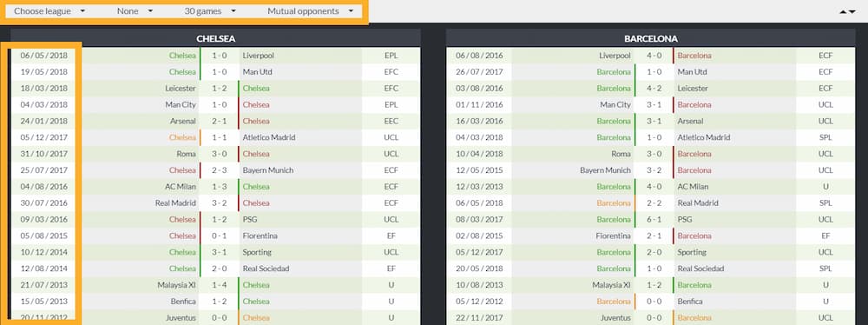Click date 25 / 07 / 2017 in Chelsea table
Image resolution: width=868 pixels, height=325 pixels.
coord(43,170)
